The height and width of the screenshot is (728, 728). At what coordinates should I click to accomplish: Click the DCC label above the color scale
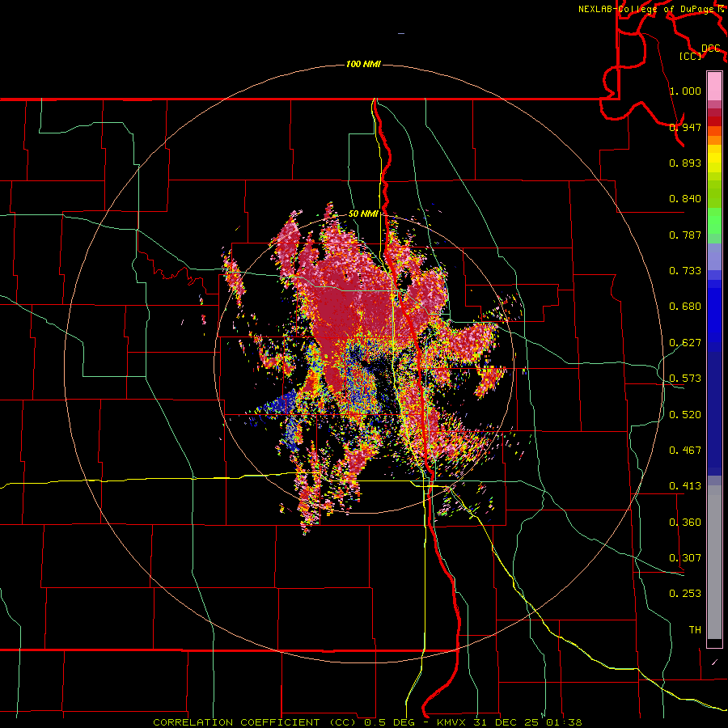tap(710, 49)
